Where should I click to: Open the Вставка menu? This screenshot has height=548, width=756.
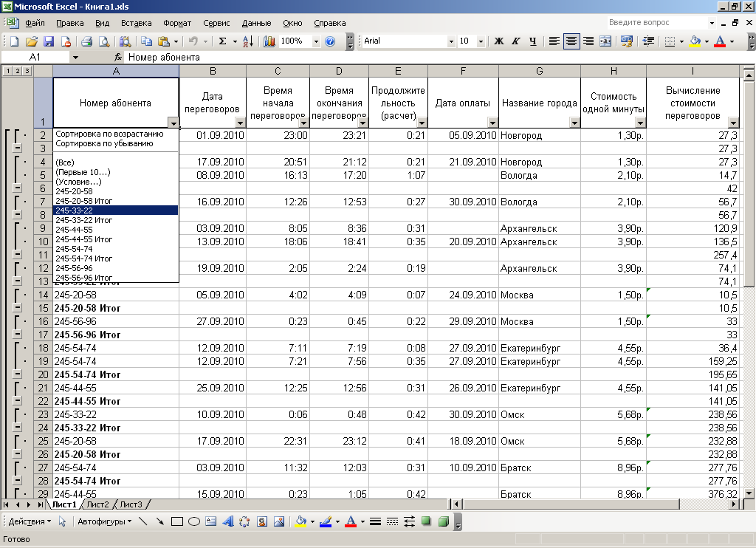(136, 23)
